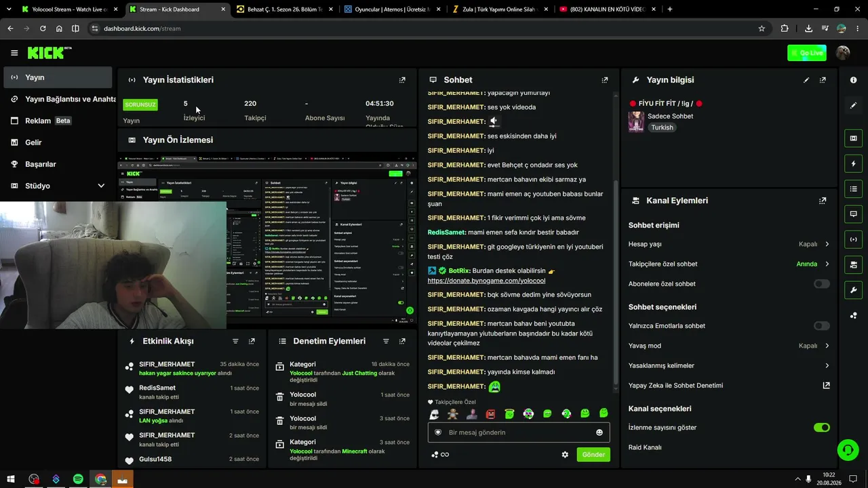Open Spotify from the Windows taskbar

pyautogui.click(x=78, y=479)
